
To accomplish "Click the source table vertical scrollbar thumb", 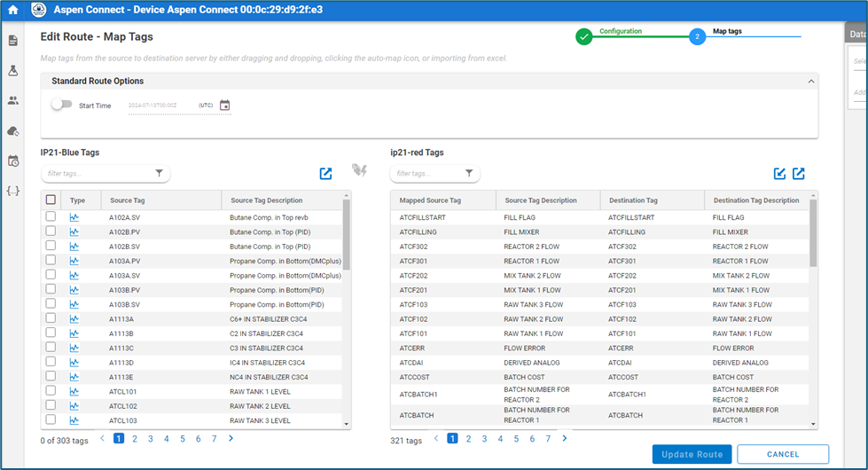I will (x=347, y=235).
